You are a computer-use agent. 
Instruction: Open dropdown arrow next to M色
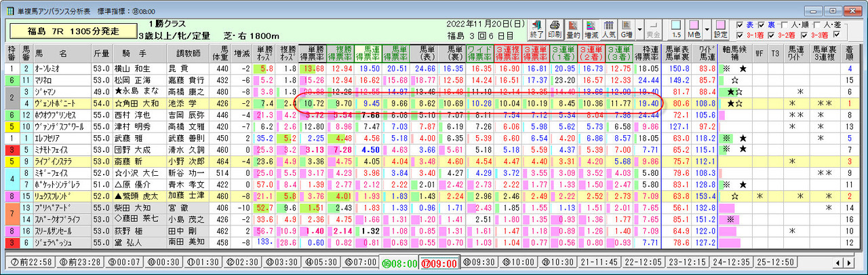(706, 29)
